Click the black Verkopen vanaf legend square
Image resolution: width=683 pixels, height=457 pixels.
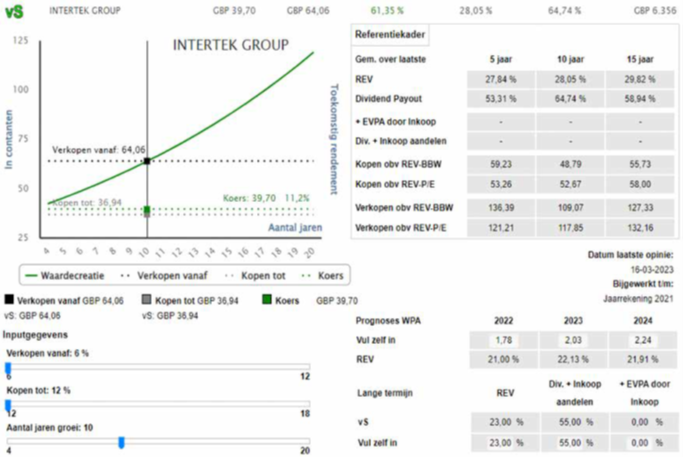[x=9, y=299]
